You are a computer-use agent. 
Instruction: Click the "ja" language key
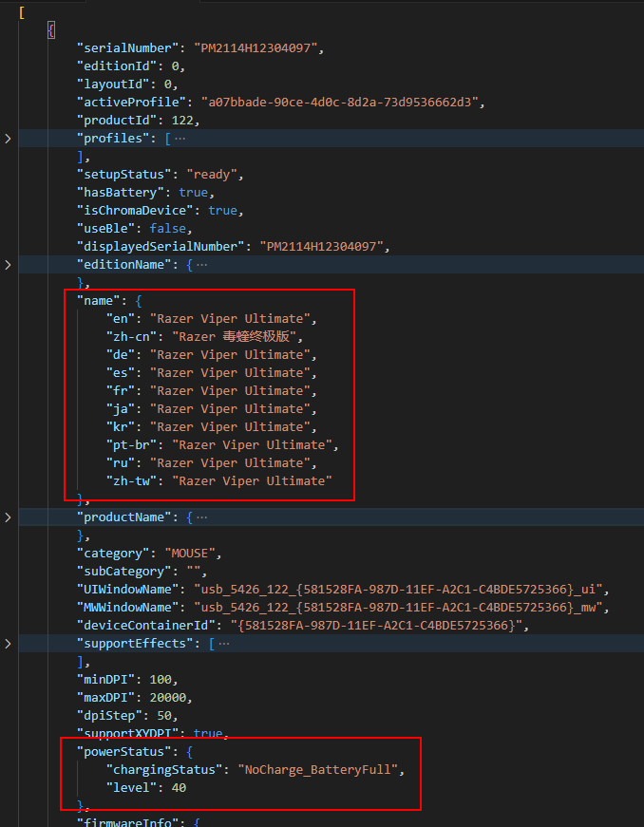coord(121,409)
